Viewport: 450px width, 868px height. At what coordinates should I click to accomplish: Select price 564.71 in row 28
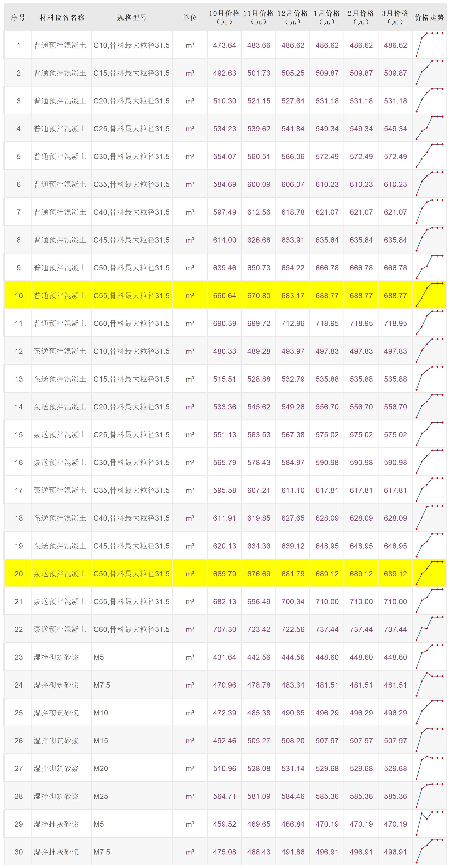point(225,796)
